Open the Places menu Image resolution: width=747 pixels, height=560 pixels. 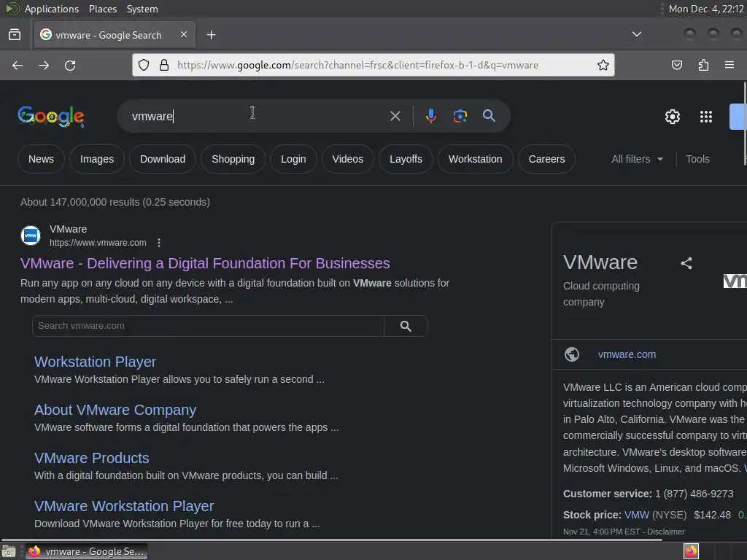102,9
